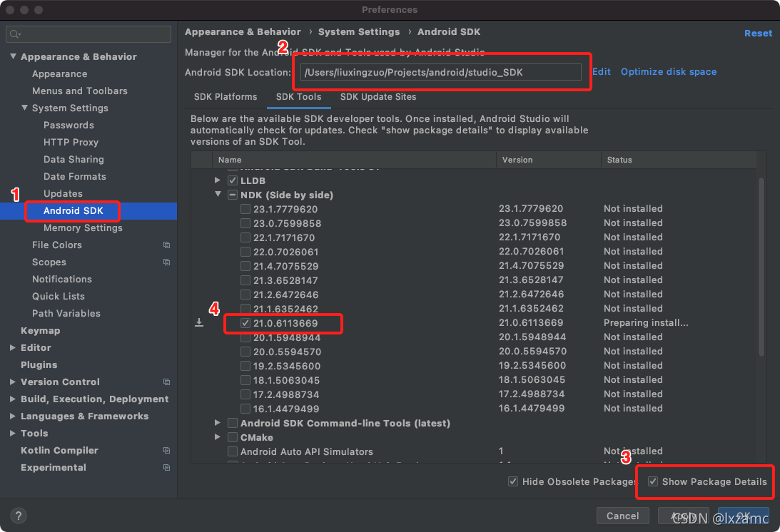
Task: Toggle the LLDB checkbox
Action: pos(233,180)
